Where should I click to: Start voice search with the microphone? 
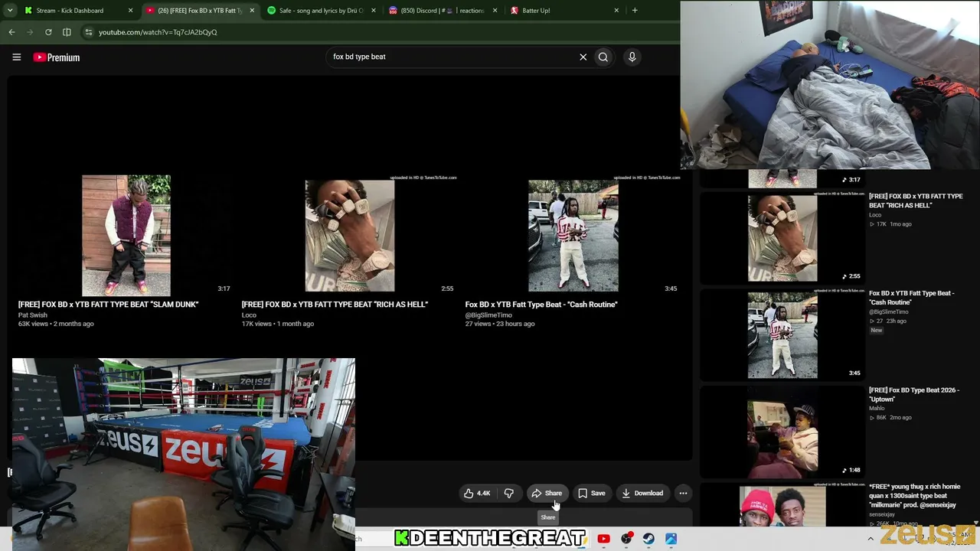point(632,57)
